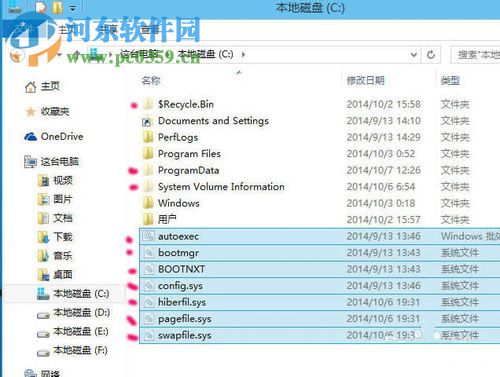This screenshot has width=500, height=377.
Task: Click the 主页 home icon in sidebar
Action: pyautogui.click(x=31, y=87)
